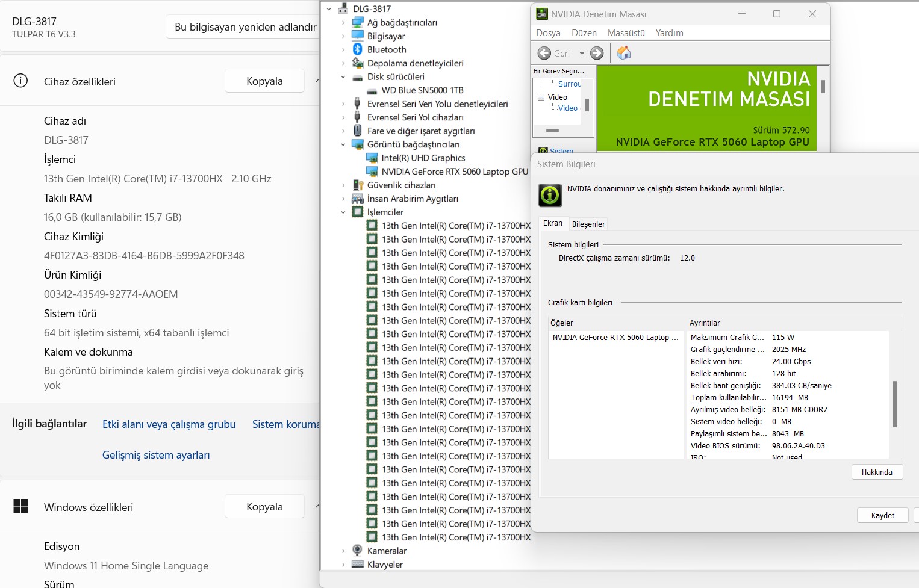
Task: Click the graphics card details vertical scrollbar
Action: click(x=895, y=404)
